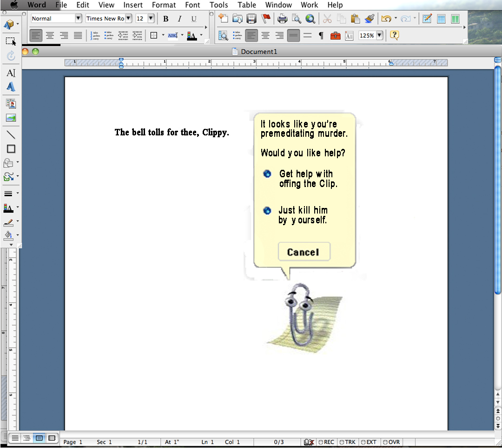Viewport: 502px width, 448px height.
Task: Open the 125% zoom dropdown
Action: click(x=379, y=35)
